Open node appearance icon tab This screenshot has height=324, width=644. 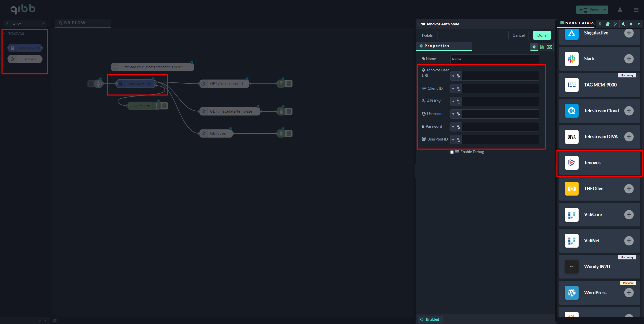pyautogui.click(x=550, y=47)
